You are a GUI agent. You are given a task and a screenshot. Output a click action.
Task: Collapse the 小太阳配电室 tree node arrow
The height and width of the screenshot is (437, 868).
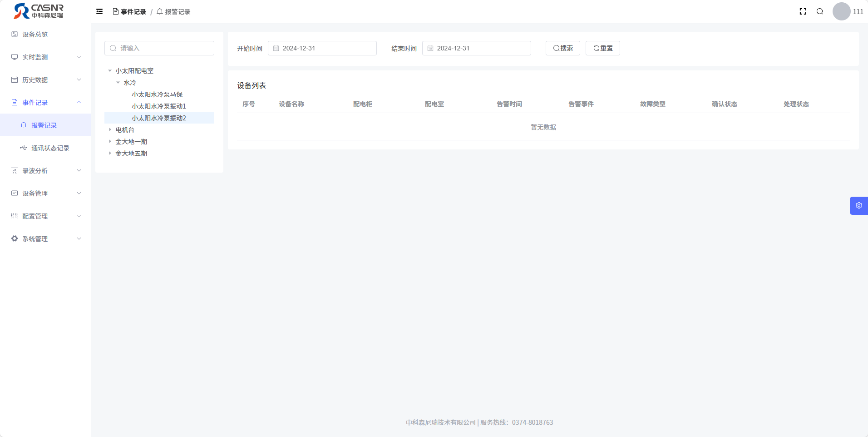coord(110,70)
